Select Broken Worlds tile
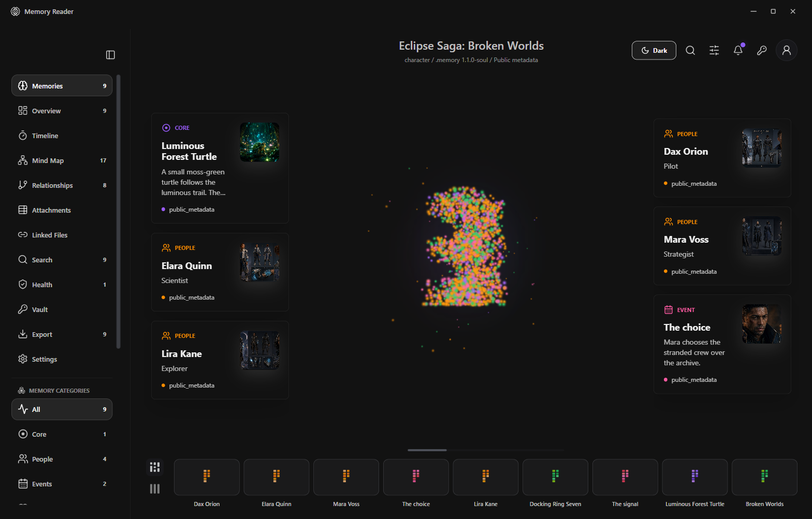812x519 pixels. [x=764, y=477]
